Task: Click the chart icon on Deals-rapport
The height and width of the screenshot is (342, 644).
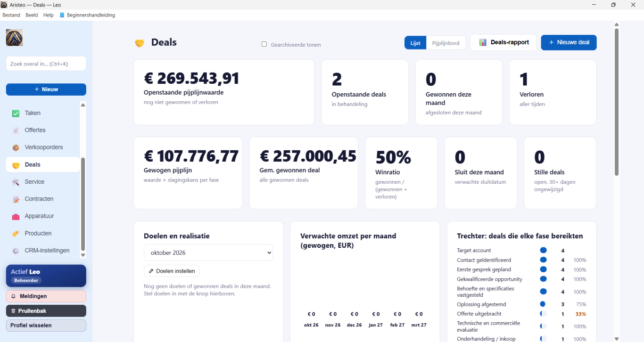Action: [x=483, y=42]
